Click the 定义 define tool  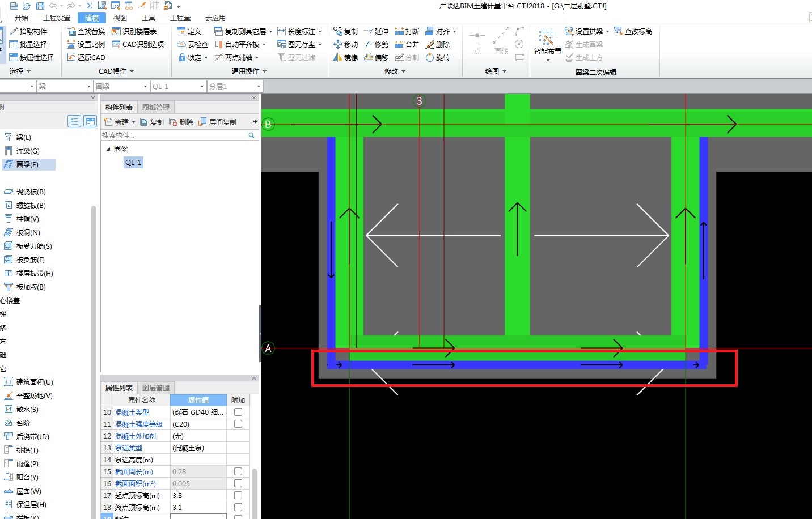(189, 31)
